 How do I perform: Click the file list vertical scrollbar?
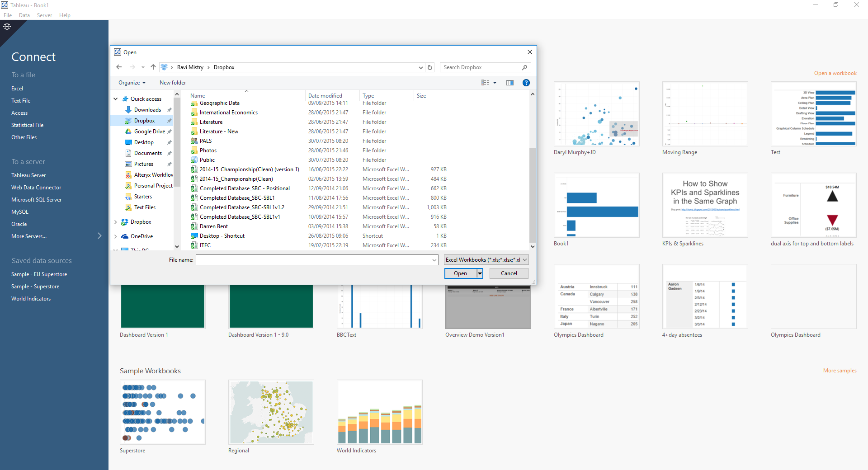point(533,194)
